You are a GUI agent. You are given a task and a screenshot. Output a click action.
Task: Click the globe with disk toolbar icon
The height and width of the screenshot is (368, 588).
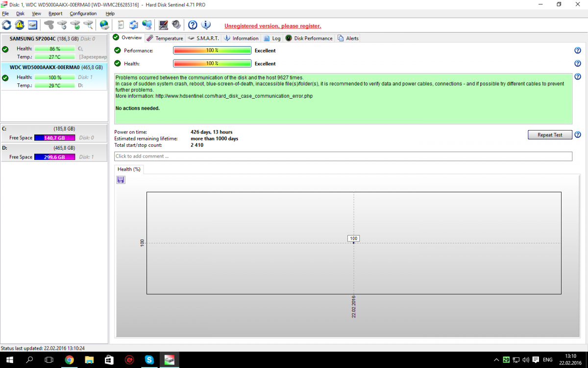pyautogui.click(x=104, y=25)
